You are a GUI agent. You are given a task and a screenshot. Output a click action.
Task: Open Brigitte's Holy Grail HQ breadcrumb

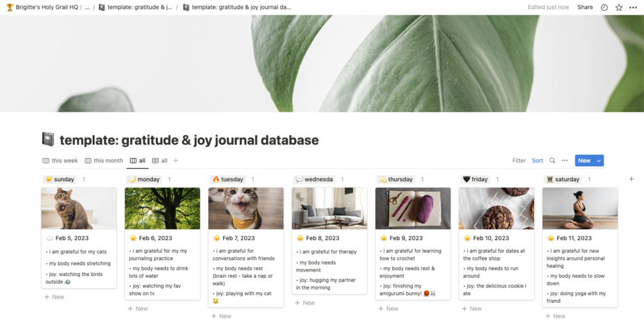(x=42, y=8)
